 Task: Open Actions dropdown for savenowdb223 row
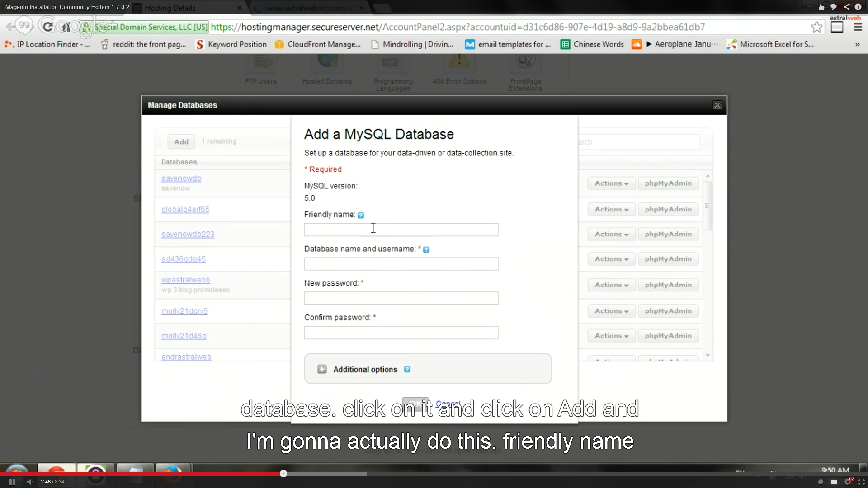click(611, 235)
